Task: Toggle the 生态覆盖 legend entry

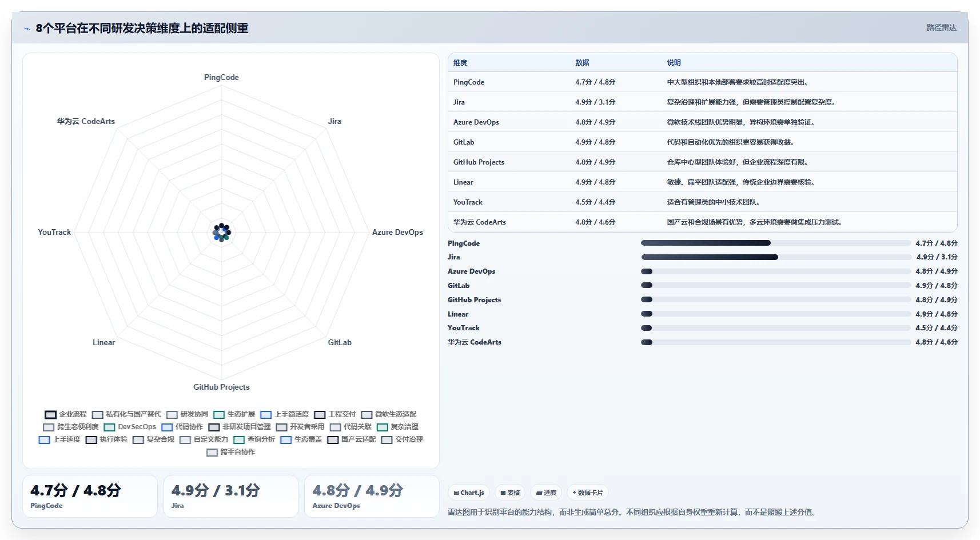Action: point(301,439)
